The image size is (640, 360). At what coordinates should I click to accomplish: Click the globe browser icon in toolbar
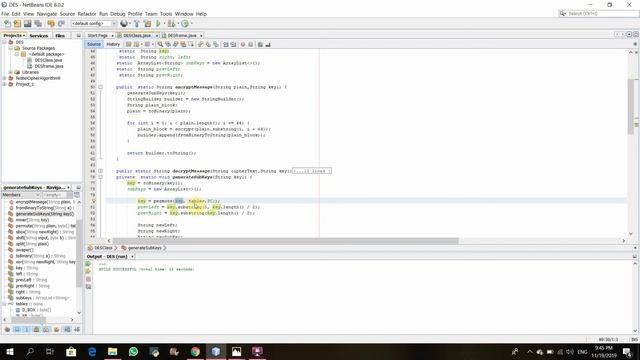click(x=124, y=24)
